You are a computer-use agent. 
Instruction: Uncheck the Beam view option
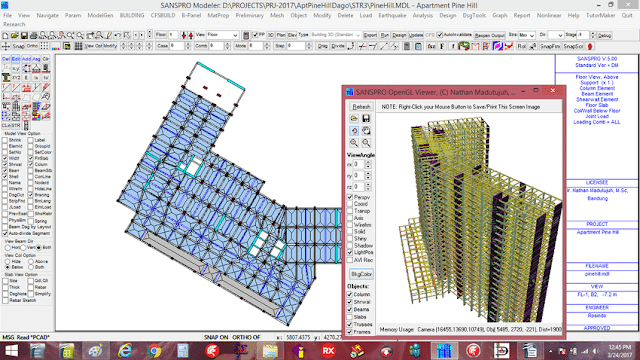(5, 171)
